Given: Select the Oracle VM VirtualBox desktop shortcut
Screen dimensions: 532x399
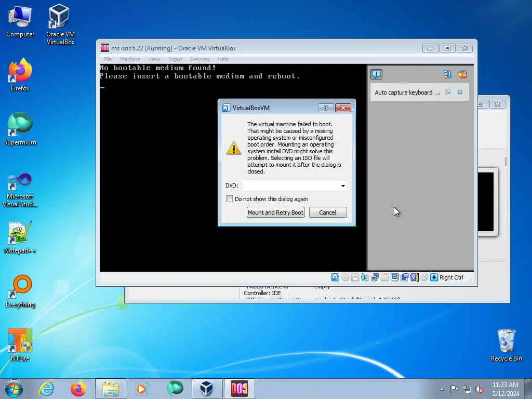Looking at the screenshot, I should (x=60, y=24).
